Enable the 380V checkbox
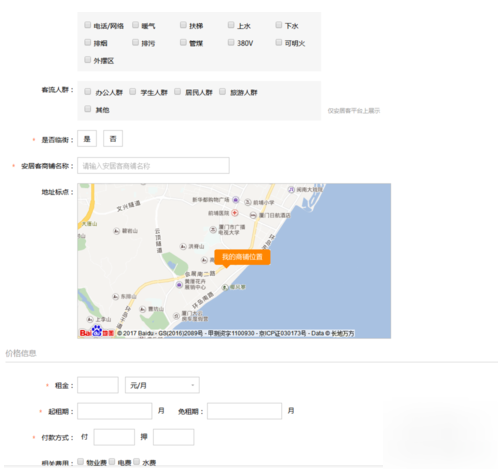The width and height of the screenshot is (498, 469). tap(231, 42)
